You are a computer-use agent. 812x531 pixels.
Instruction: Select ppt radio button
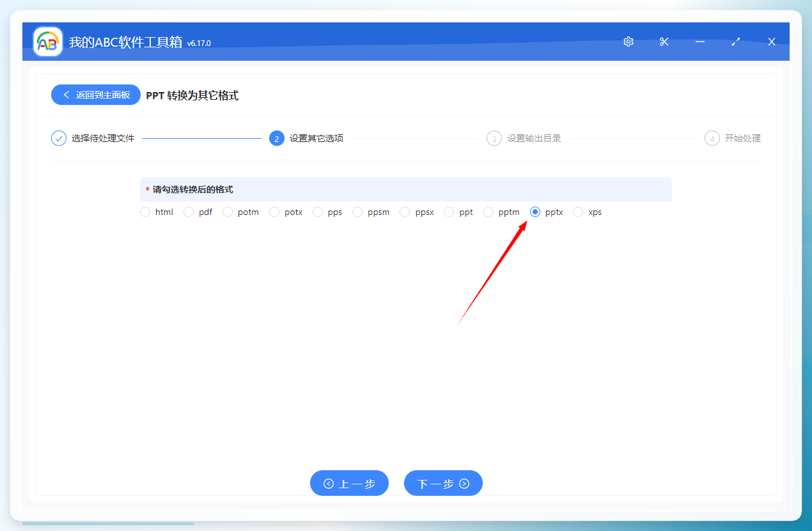(449, 212)
